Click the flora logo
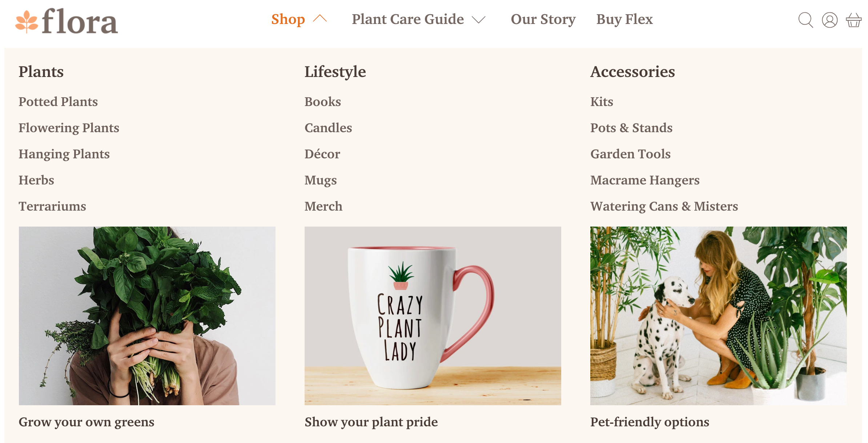The height and width of the screenshot is (443, 868). coord(67,21)
